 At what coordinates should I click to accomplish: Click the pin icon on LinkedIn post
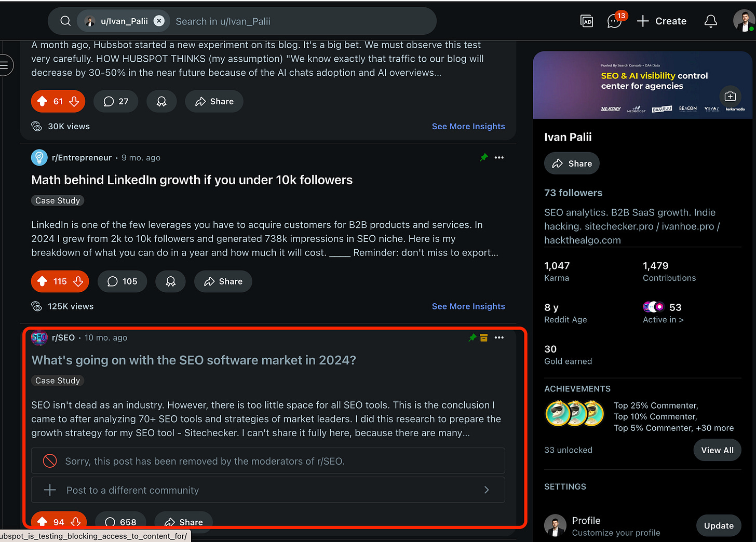tap(484, 157)
